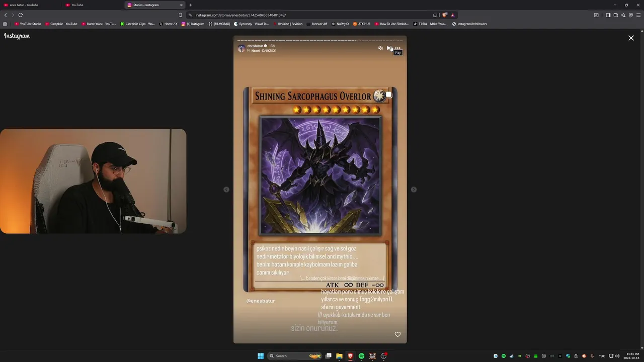The width and height of the screenshot is (644, 362).
Task: Open the Cinephile - YouTube bookmark
Action: tap(61, 24)
